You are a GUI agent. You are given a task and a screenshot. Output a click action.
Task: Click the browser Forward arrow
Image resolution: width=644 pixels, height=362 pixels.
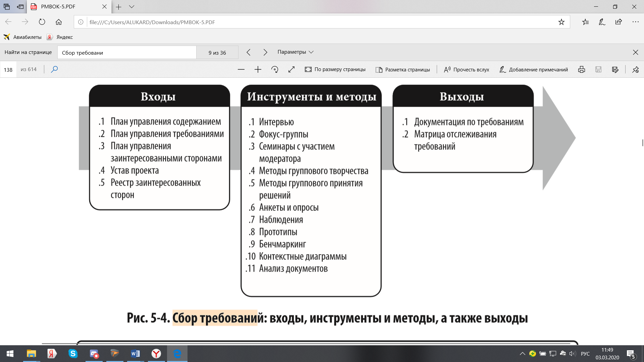[x=25, y=22]
